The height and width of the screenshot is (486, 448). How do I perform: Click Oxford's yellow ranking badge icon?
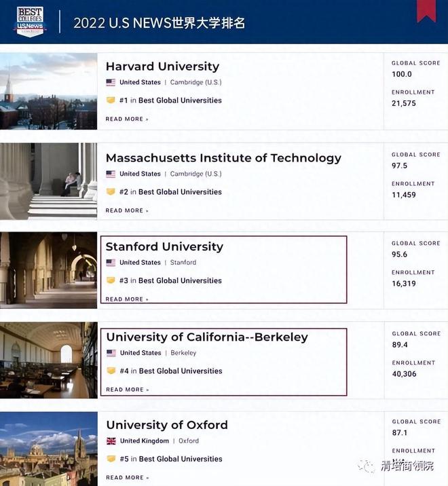click(111, 459)
